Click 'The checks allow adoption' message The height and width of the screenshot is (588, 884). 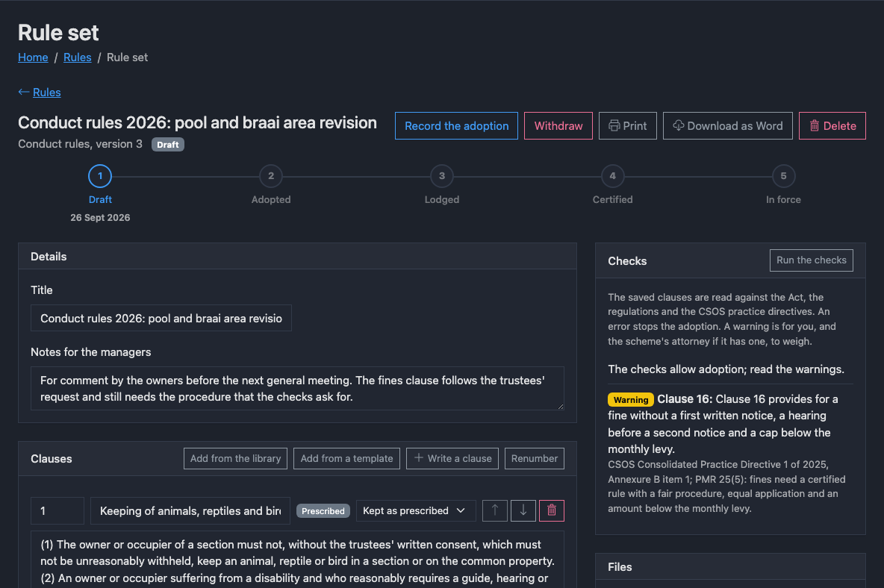coord(726,369)
